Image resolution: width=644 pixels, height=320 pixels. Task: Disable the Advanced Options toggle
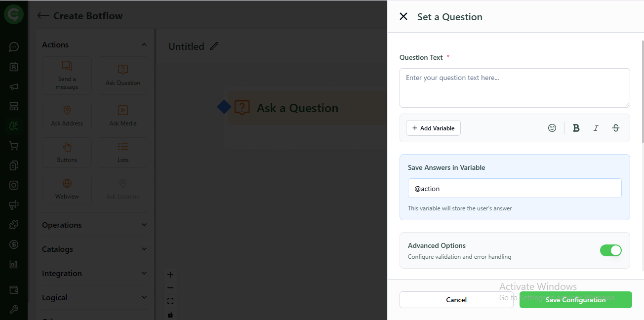click(611, 250)
